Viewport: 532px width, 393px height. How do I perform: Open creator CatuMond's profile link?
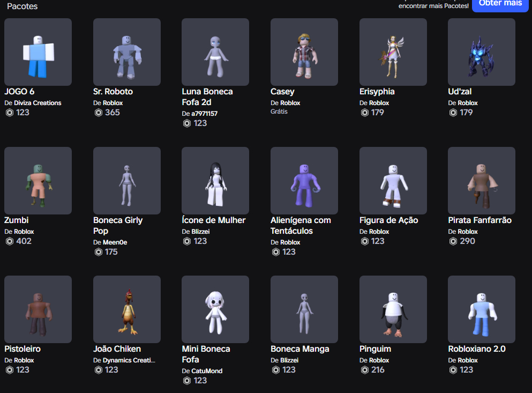207,371
